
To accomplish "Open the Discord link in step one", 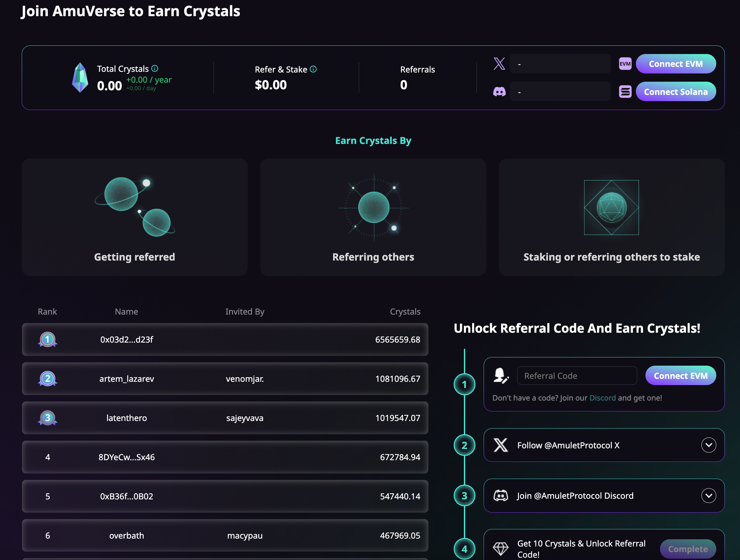I will [x=602, y=398].
